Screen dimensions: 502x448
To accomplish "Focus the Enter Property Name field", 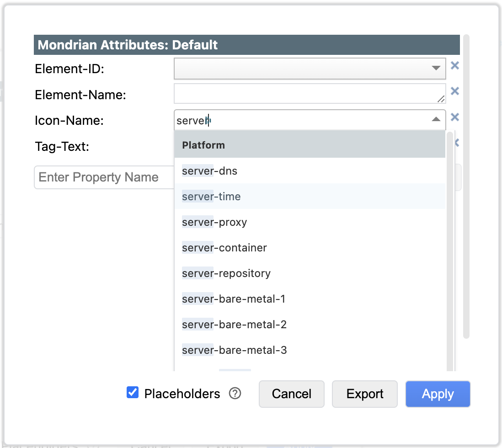I will pyautogui.click(x=104, y=177).
